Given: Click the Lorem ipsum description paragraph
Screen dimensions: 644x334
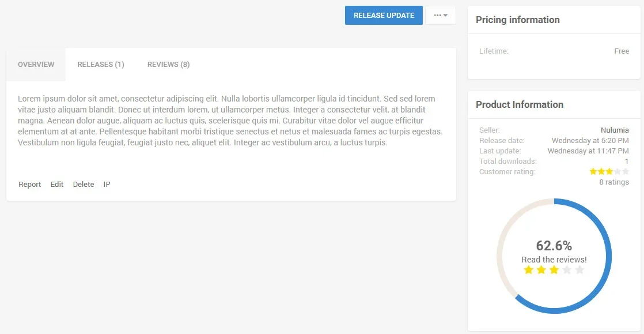Looking at the screenshot, I should [x=230, y=121].
